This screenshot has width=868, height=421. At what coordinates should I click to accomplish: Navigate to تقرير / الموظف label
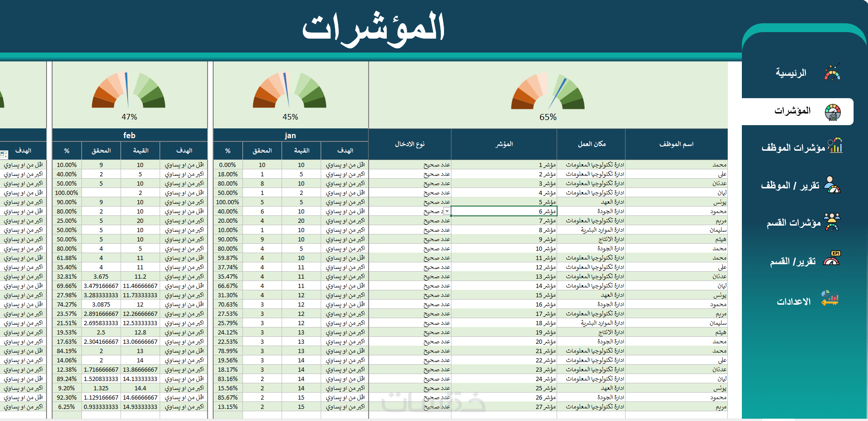point(790,186)
